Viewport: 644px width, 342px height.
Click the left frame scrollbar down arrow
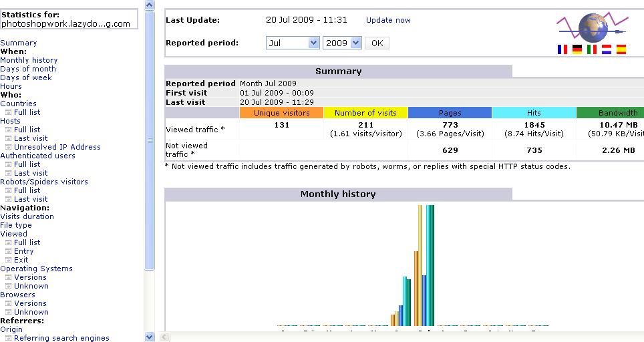click(x=150, y=337)
